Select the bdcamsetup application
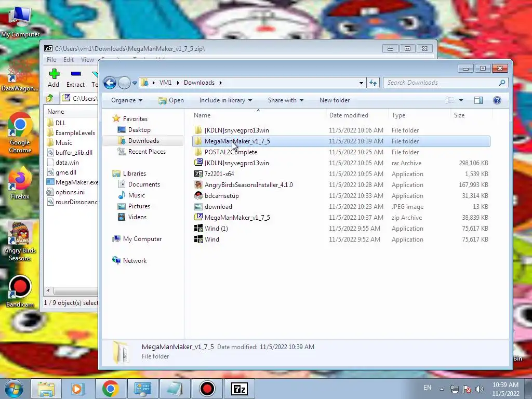Viewport: 532px width, 399px height. [341, 196]
